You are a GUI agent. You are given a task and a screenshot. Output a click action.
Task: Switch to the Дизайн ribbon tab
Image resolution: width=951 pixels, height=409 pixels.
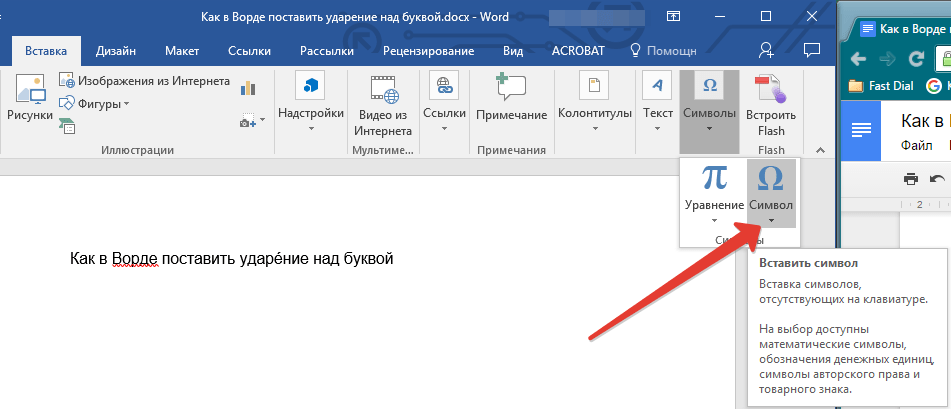tap(116, 50)
